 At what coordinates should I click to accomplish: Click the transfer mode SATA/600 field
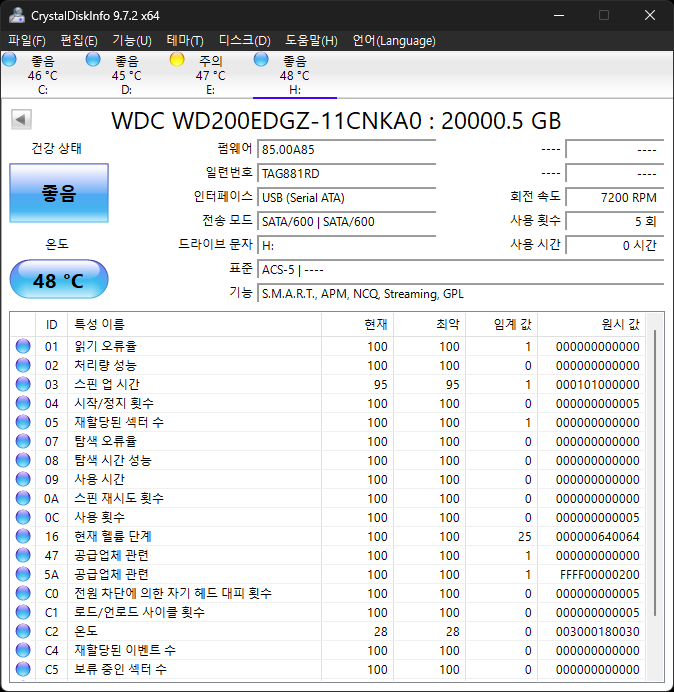(346, 221)
